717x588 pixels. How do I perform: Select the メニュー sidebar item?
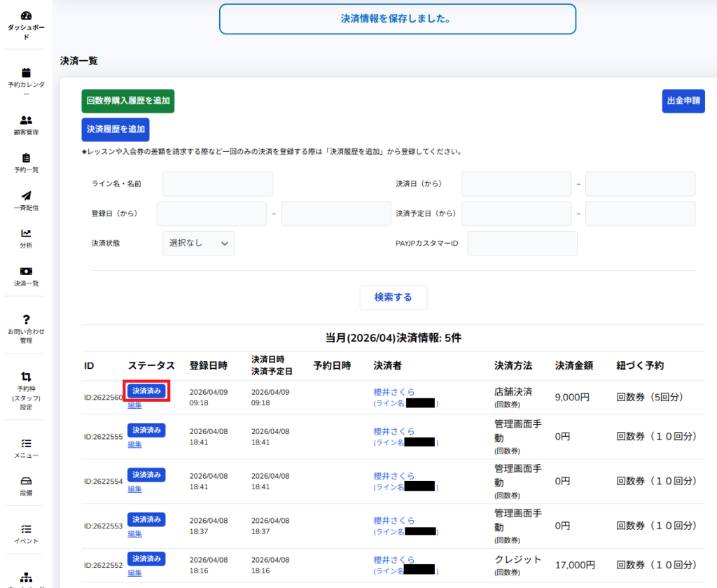click(26, 447)
